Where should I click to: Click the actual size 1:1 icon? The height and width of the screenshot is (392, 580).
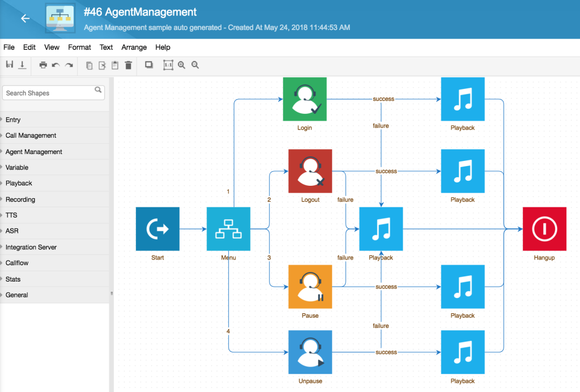click(x=168, y=65)
